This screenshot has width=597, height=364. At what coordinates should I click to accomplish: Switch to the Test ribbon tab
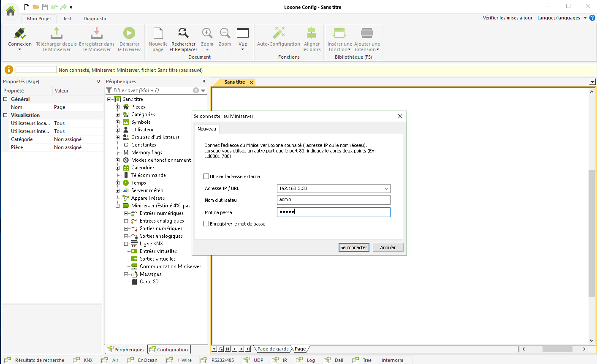[x=67, y=19]
